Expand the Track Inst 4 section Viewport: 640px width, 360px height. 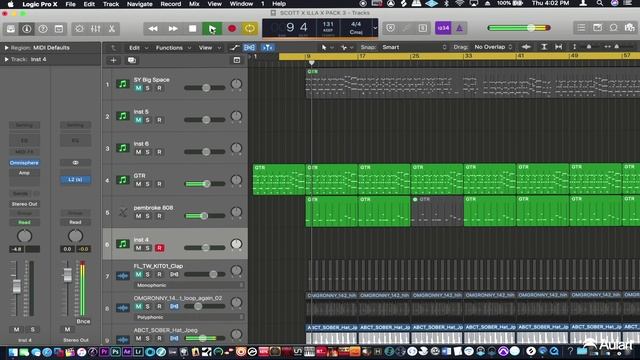(x=6, y=59)
